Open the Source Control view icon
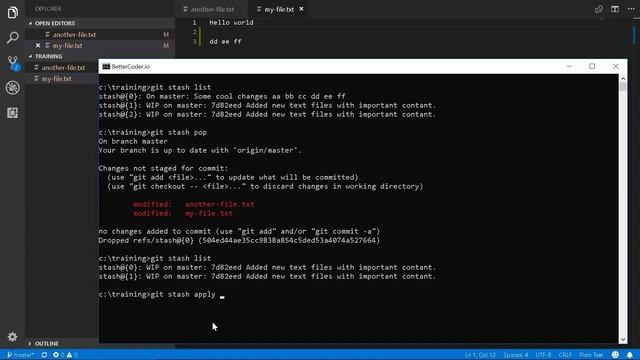640x360 pixels. [x=13, y=63]
